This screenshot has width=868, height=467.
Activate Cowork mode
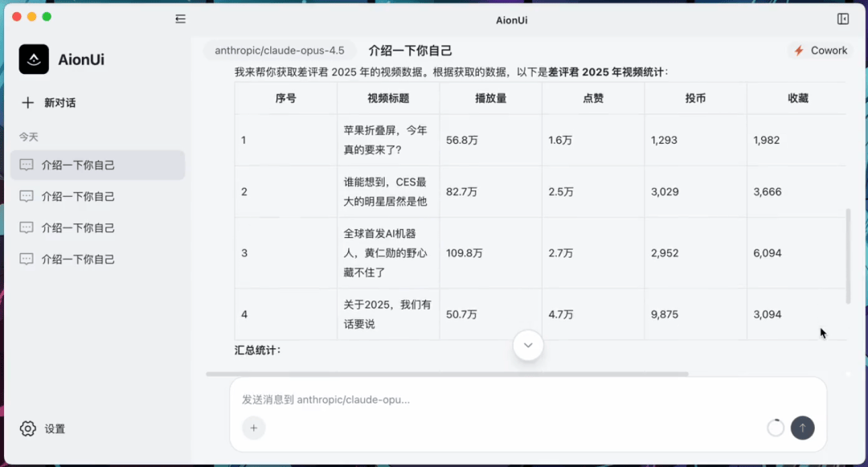pos(820,50)
